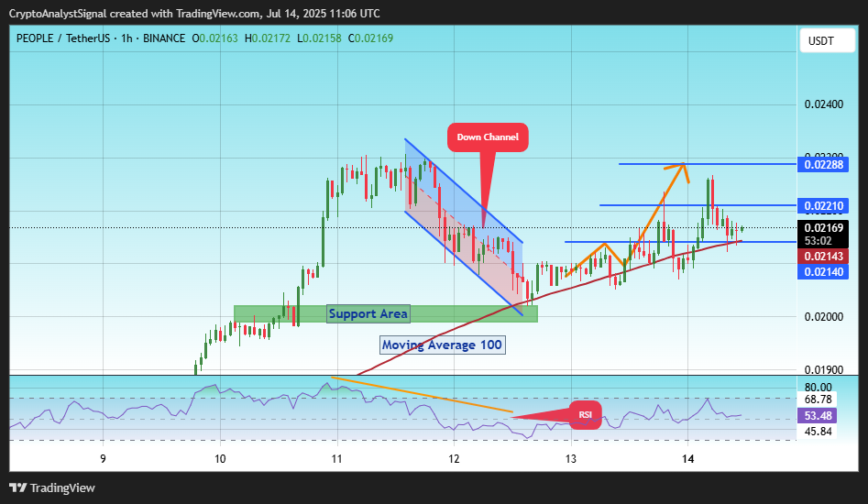Click the RSI 68.78 level label

point(819,400)
